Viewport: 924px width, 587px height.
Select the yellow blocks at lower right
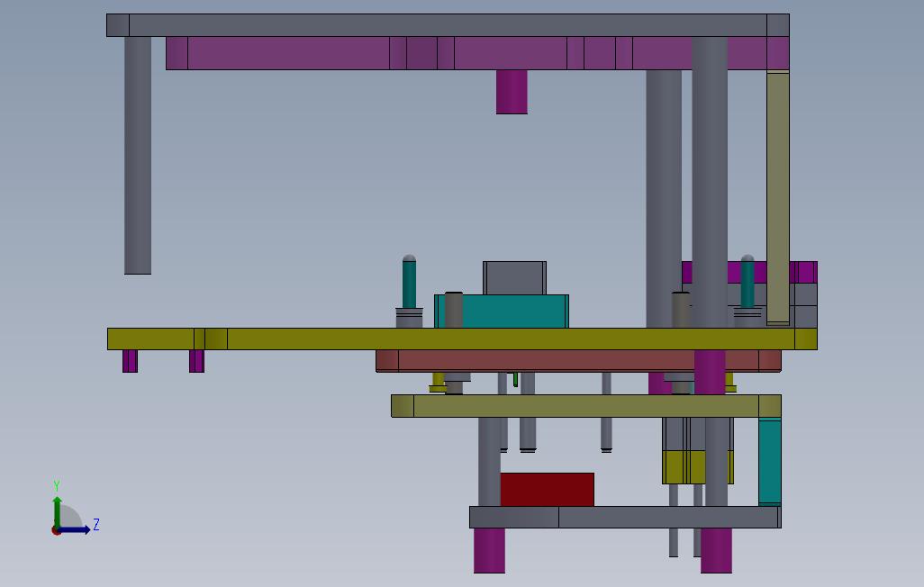click(x=698, y=467)
